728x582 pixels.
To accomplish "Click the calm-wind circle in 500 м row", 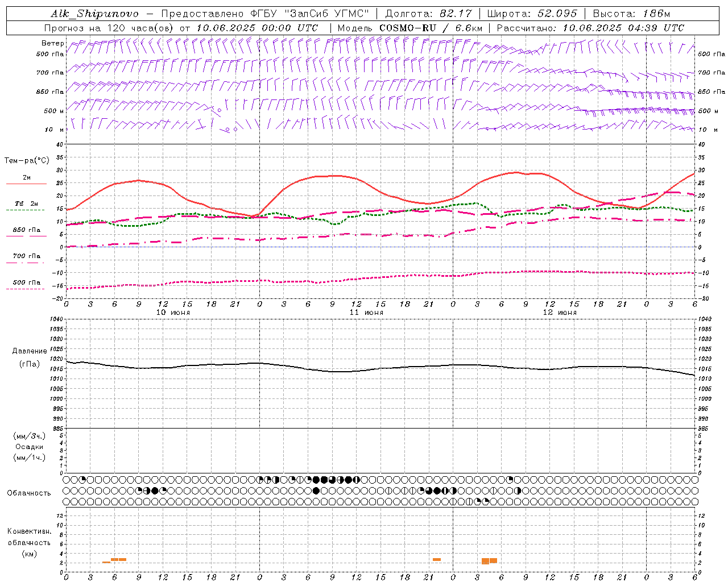I will (220, 110).
